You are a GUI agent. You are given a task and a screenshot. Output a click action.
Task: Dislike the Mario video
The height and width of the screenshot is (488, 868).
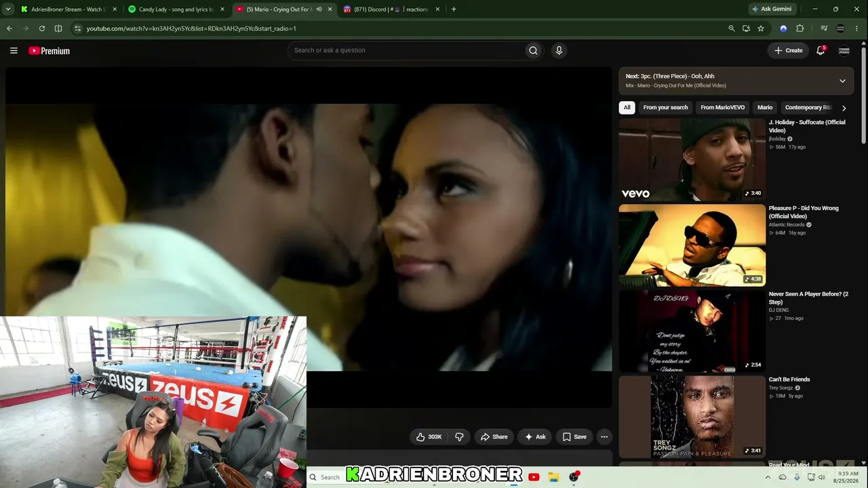click(459, 437)
